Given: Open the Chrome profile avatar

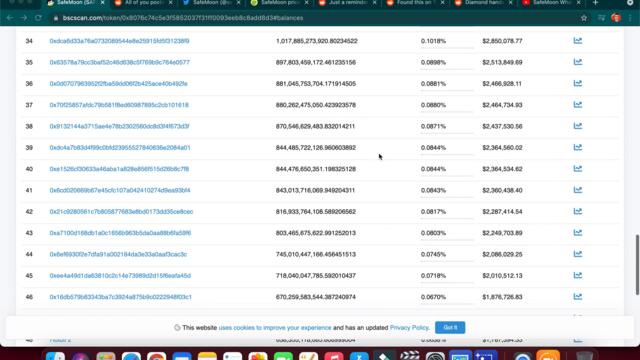Looking at the screenshot, I should coord(616,18).
